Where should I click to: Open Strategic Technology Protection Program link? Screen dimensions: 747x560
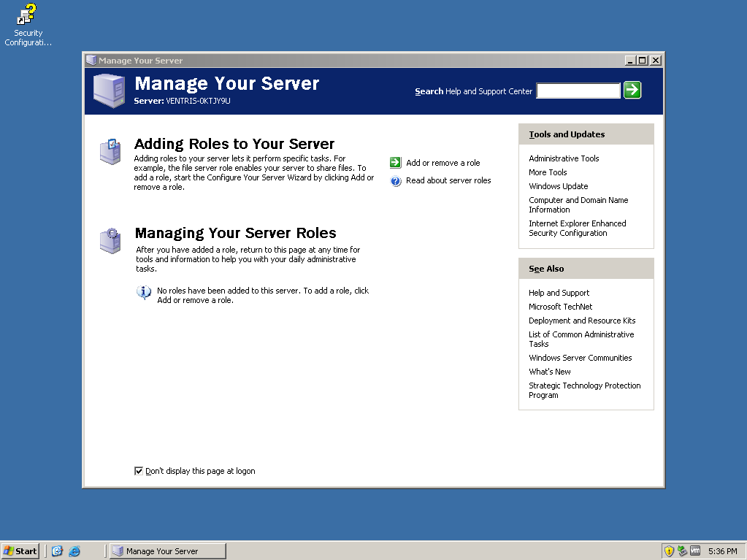585,390
